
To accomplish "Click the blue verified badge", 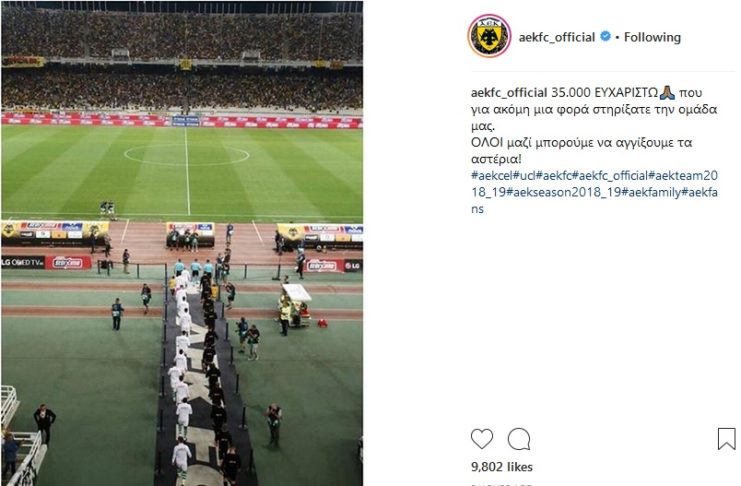I will point(605,36).
